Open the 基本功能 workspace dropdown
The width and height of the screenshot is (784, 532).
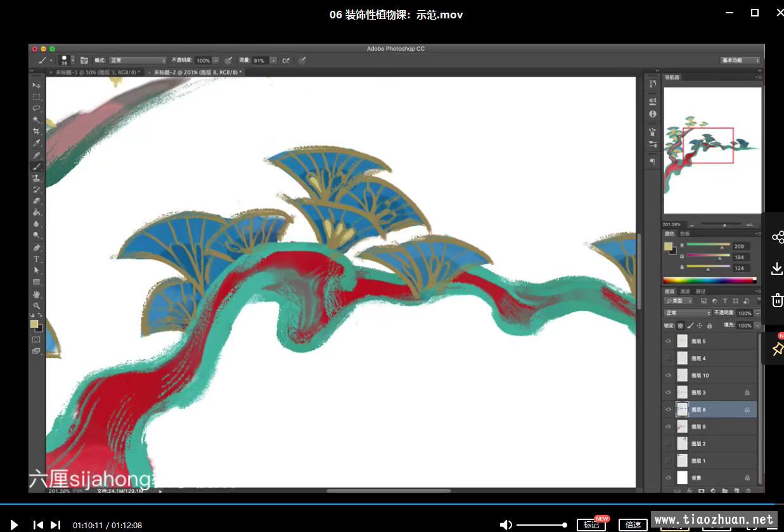pyautogui.click(x=740, y=61)
